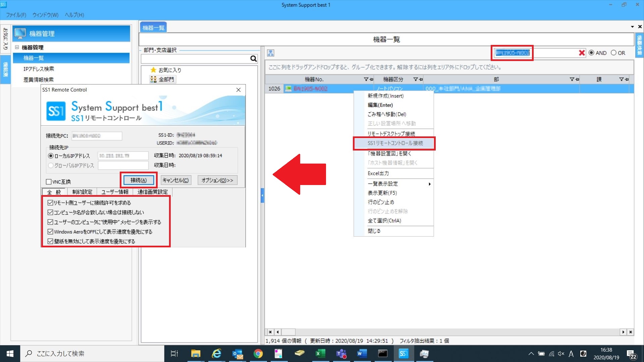Open the tab list dropdown arrow top right
This screenshot has width=644, height=362.
click(x=632, y=26)
